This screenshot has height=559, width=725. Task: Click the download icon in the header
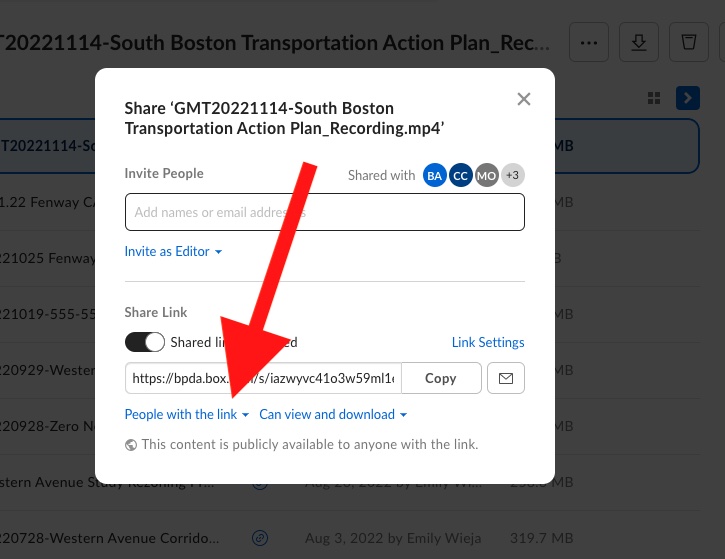click(x=638, y=42)
